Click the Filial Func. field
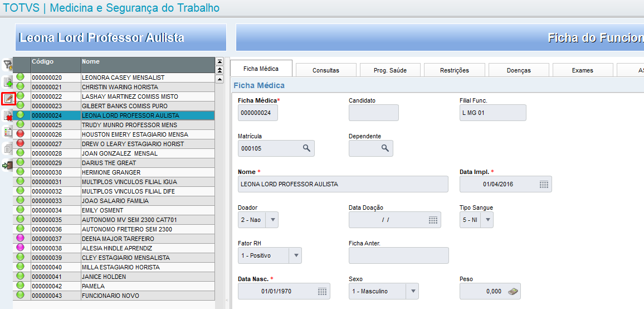Viewport: 644px width, 309px height. 493,113
